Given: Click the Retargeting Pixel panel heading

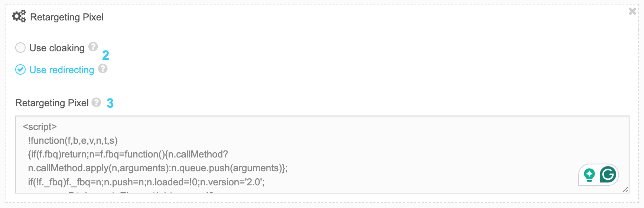Looking at the screenshot, I should pos(67,17).
